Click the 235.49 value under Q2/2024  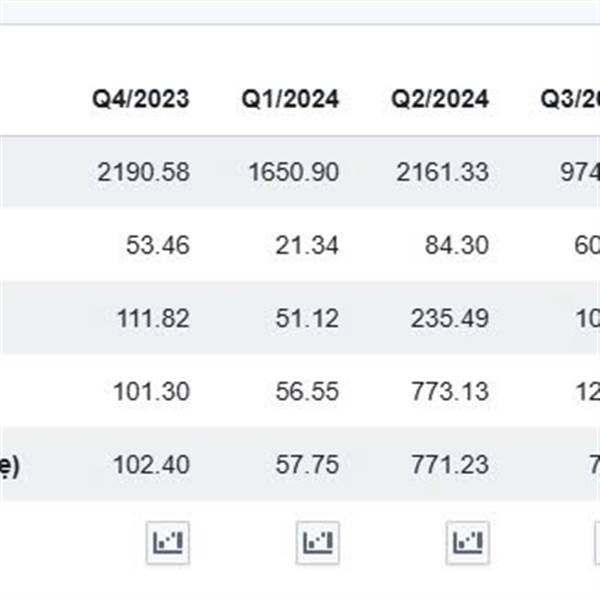pos(450,318)
